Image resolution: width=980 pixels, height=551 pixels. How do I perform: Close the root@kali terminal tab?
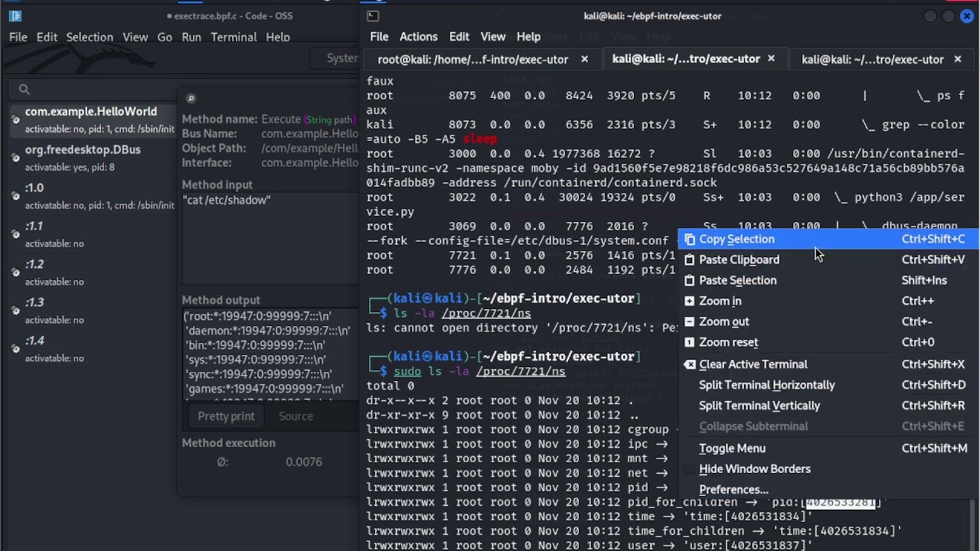click(585, 59)
